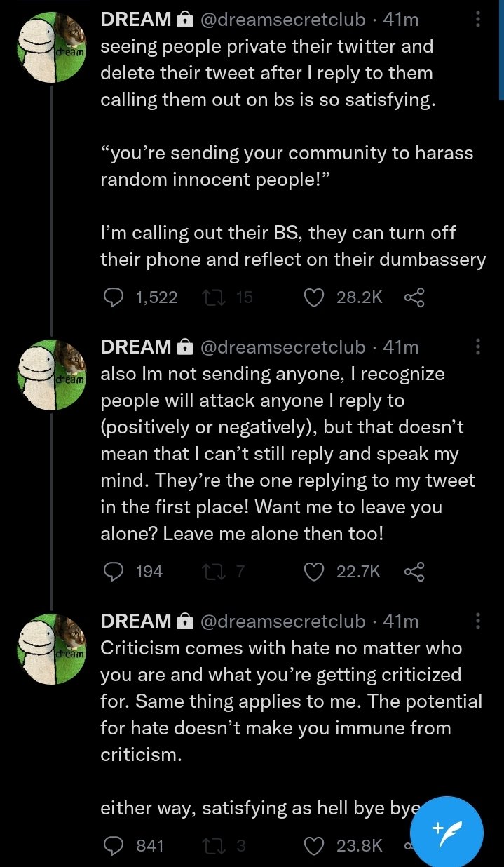Screen dimensions: 504x867
Task: Retweet the tweet with 3 retweets
Action: point(210,845)
